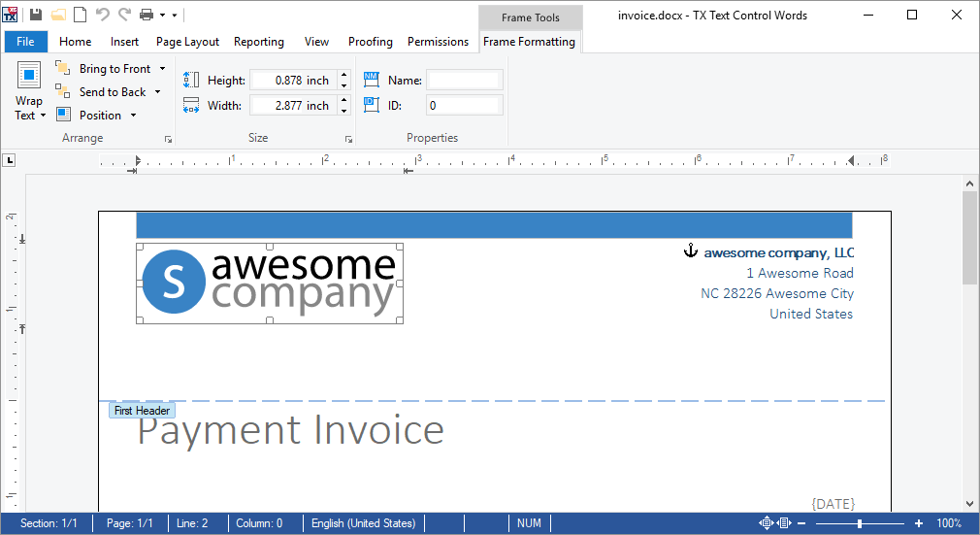Decrease the frame Height value
Viewport: 980px width, 535px height.
click(x=343, y=85)
